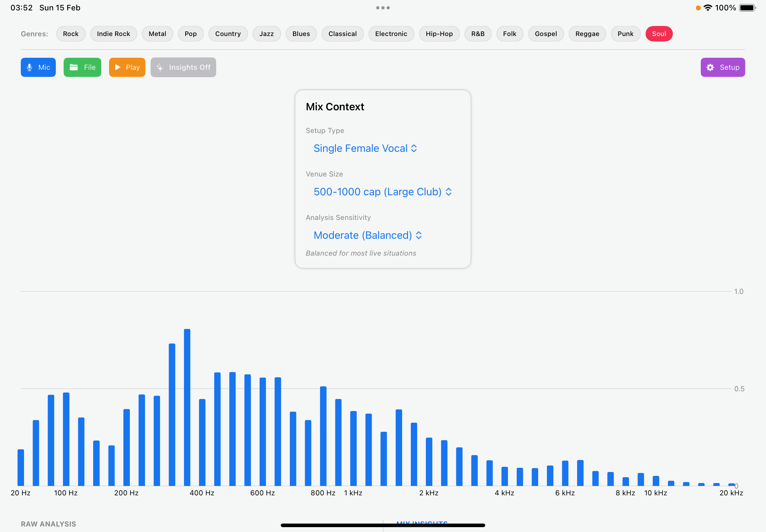
Task: Tap the three-dot multitasking icon at top
Action: tap(383, 8)
